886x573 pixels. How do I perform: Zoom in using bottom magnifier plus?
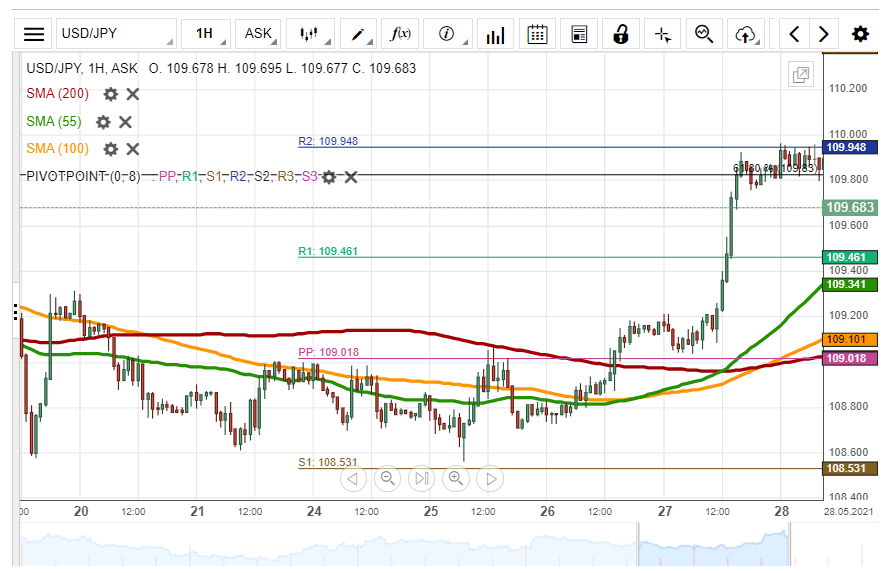click(x=456, y=479)
